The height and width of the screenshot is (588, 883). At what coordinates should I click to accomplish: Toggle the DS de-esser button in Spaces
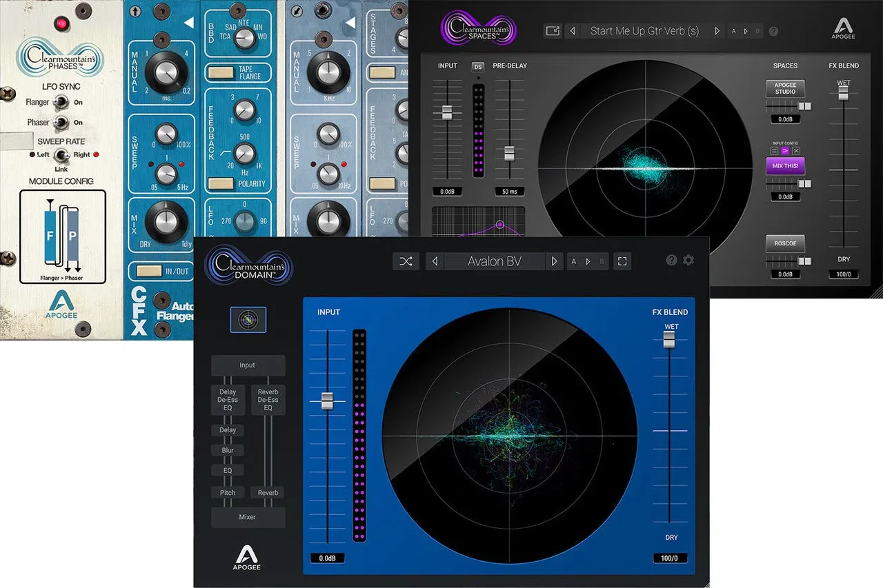click(478, 67)
